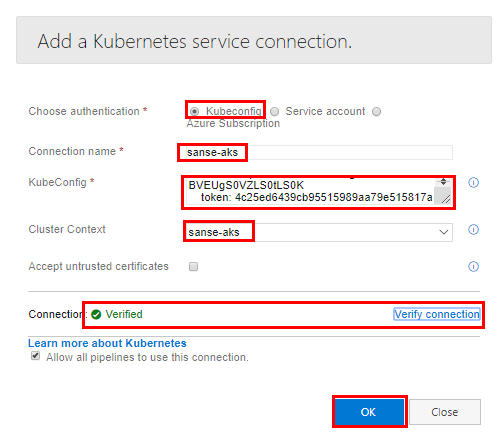Viewport: 493px width, 437px height.
Task: Open the KubeConfig field info icon
Action: point(473,183)
